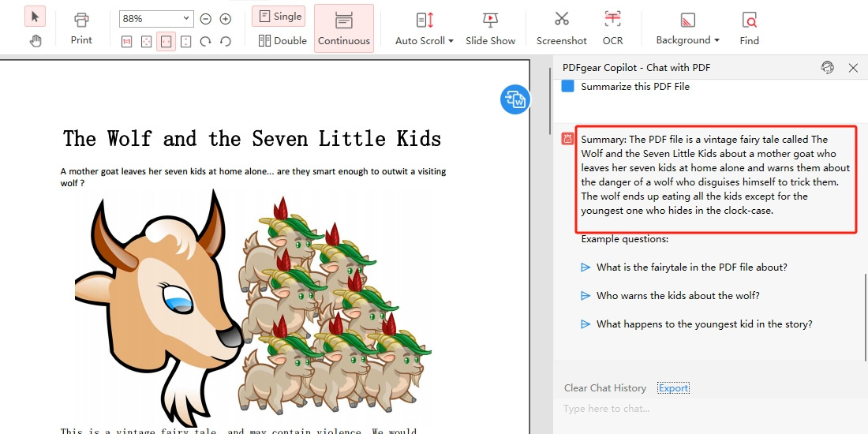Open the Copilot support headset icon
Image resolution: width=868 pixels, height=434 pixels.
827,68
